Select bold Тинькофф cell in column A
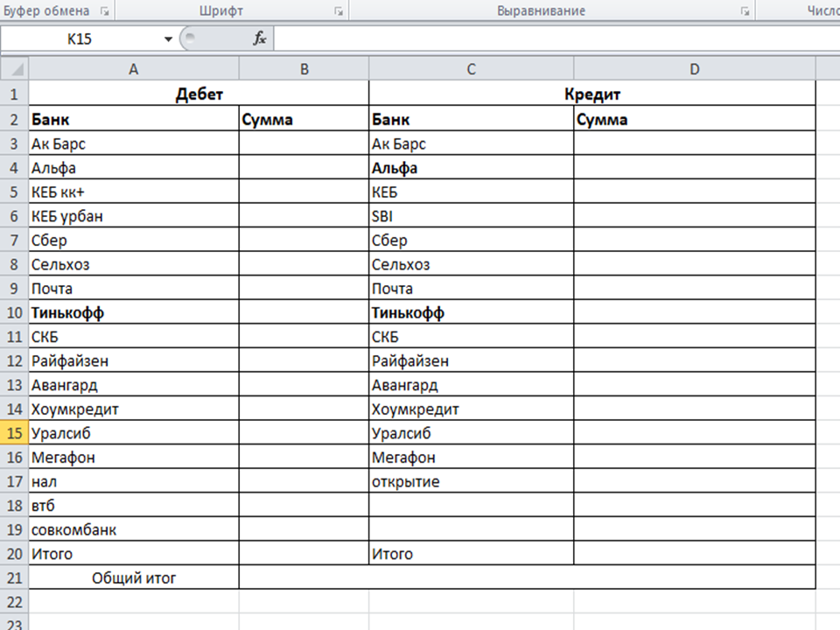This screenshot has width=840, height=630. [x=133, y=311]
